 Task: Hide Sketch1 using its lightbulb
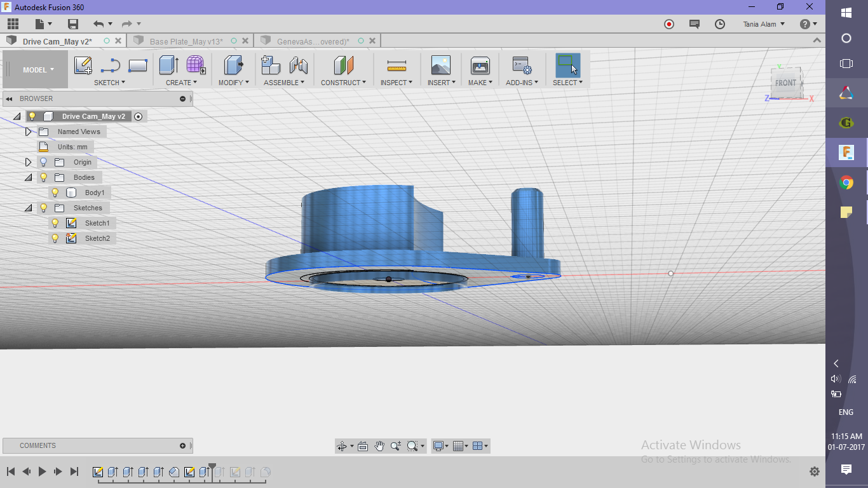tap(55, 223)
